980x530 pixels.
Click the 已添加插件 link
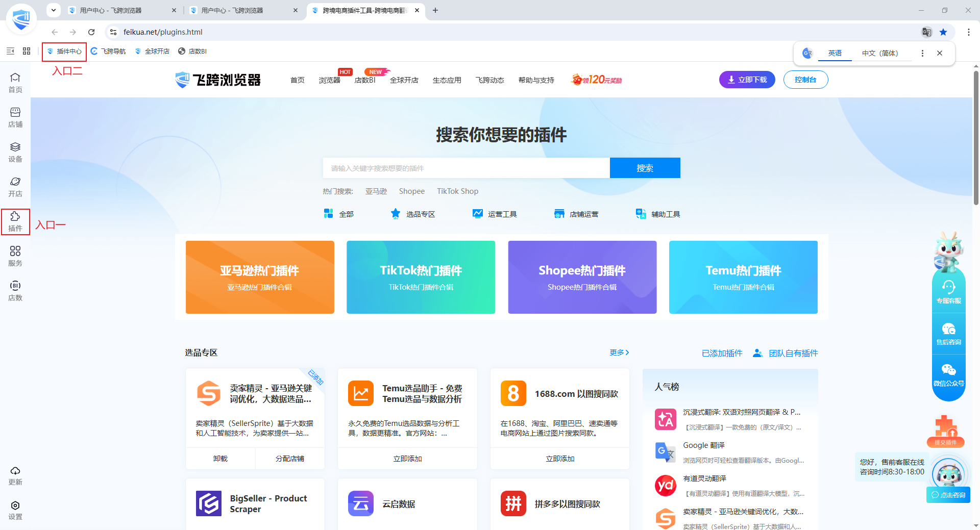point(722,353)
